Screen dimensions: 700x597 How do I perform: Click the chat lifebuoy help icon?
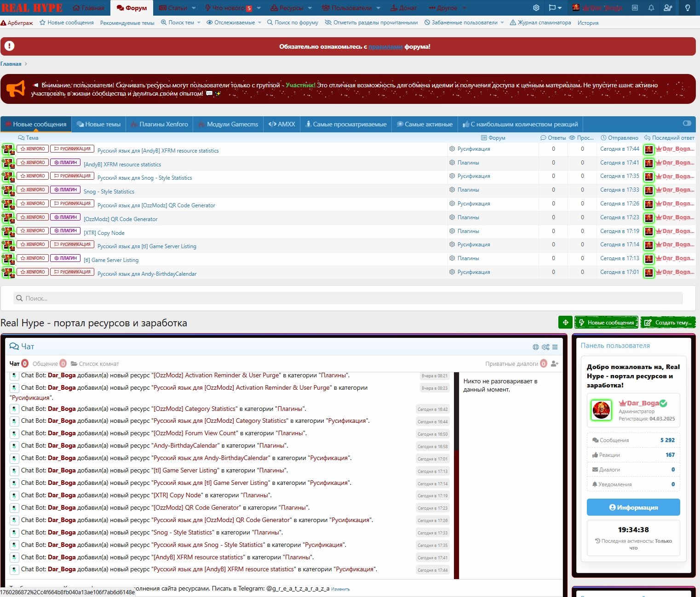coord(536,347)
